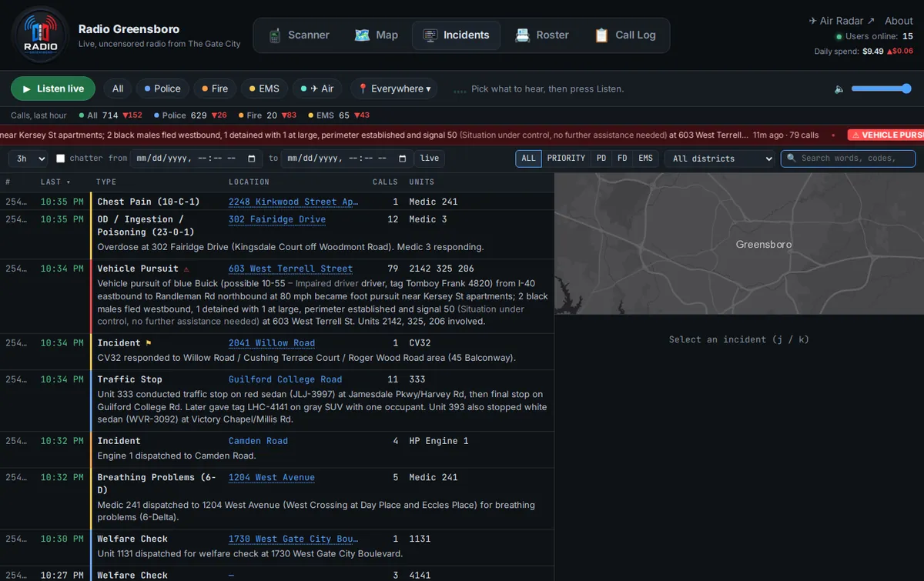Open 1204 West Avenue location link
This screenshot has height=581, width=924.
tap(272, 477)
